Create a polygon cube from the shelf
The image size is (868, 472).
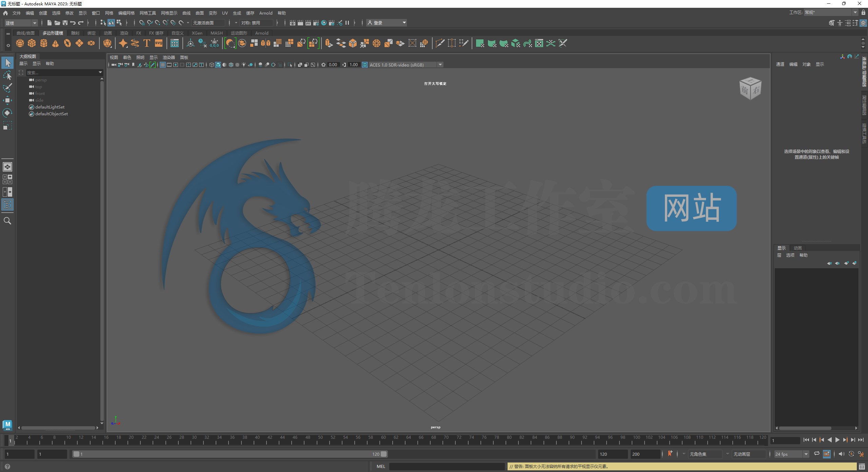click(32, 43)
